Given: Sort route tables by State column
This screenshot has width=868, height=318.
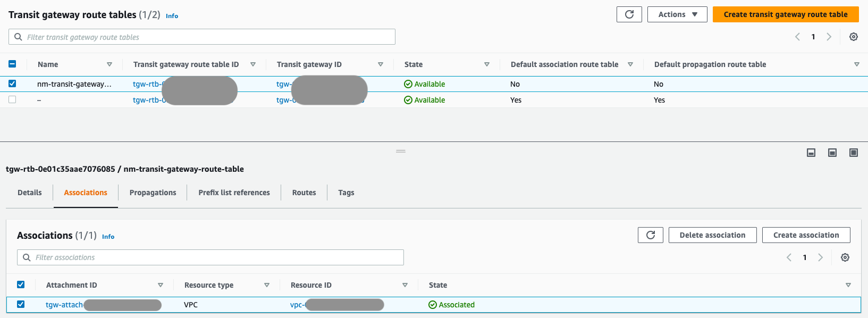Looking at the screenshot, I should coord(487,64).
